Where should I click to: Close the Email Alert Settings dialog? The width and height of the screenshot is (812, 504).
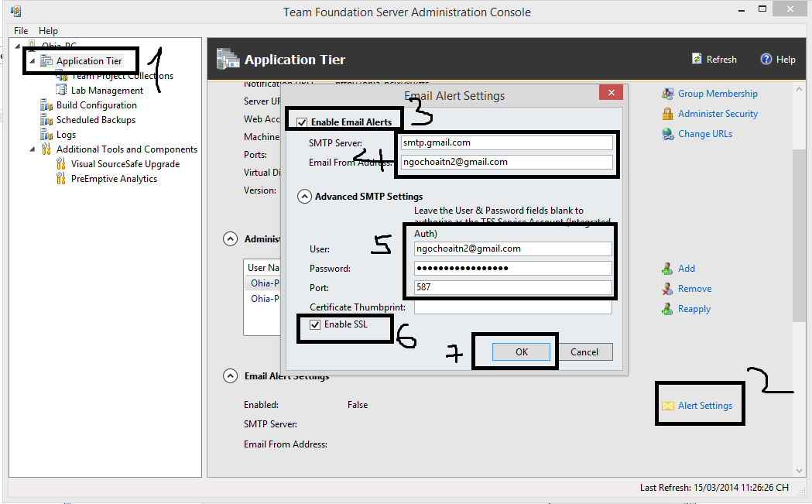point(611,92)
